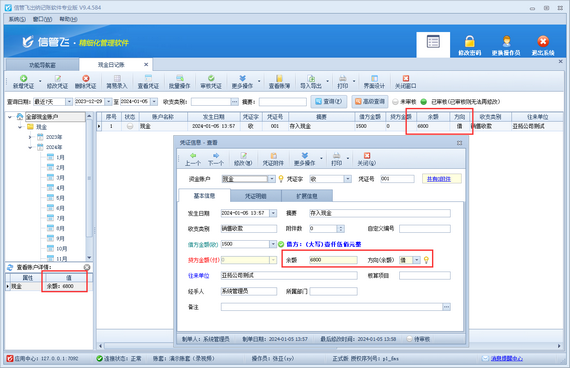Switch to the 凭证明细 tab
Screen dimensions: 570x368
tap(256, 196)
